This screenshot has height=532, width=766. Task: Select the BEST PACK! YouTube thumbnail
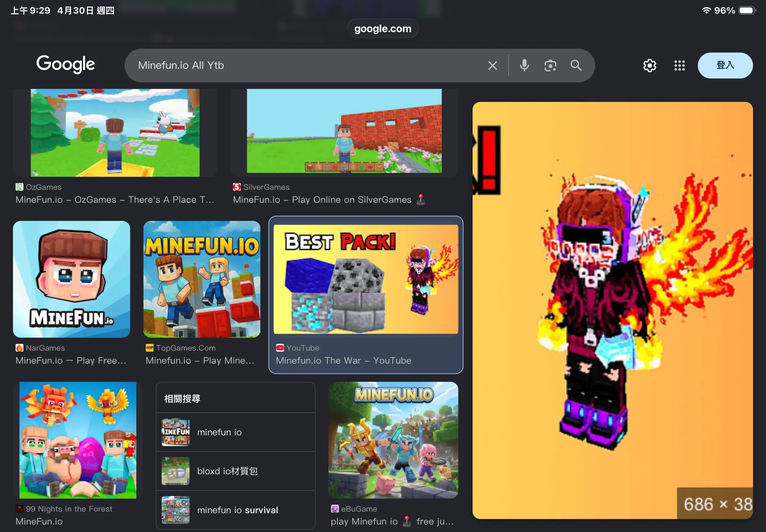[x=366, y=279]
